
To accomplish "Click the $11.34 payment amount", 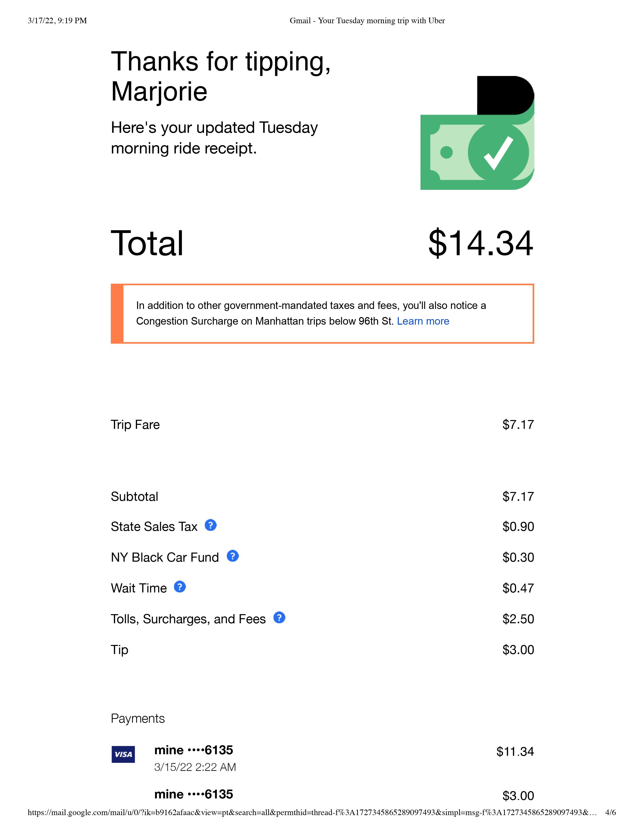I will [515, 751].
